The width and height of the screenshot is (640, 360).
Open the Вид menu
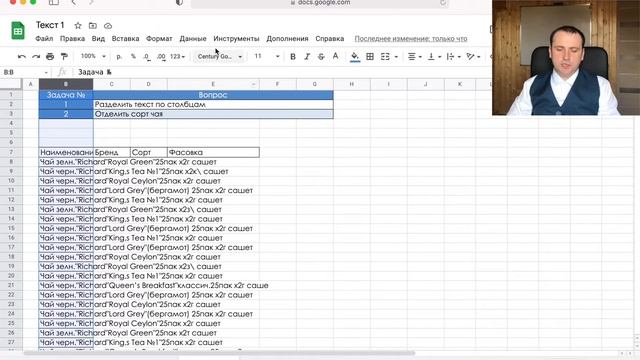pos(98,39)
